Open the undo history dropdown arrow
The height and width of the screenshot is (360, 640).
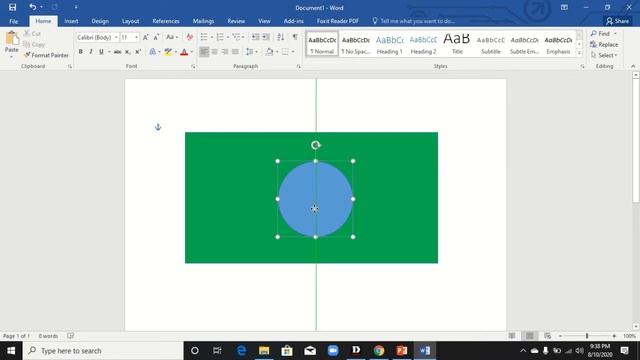coord(41,7)
